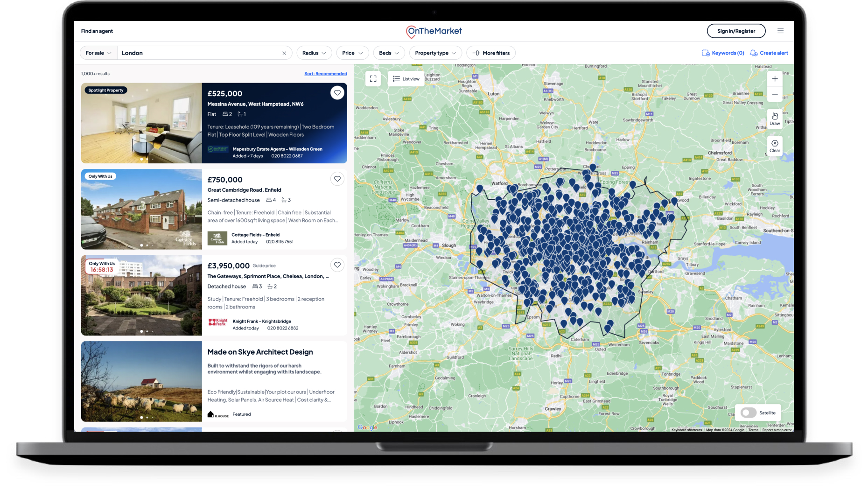868x504 pixels.
Task: Click the Spotlight Property badge
Action: tap(106, 90)
